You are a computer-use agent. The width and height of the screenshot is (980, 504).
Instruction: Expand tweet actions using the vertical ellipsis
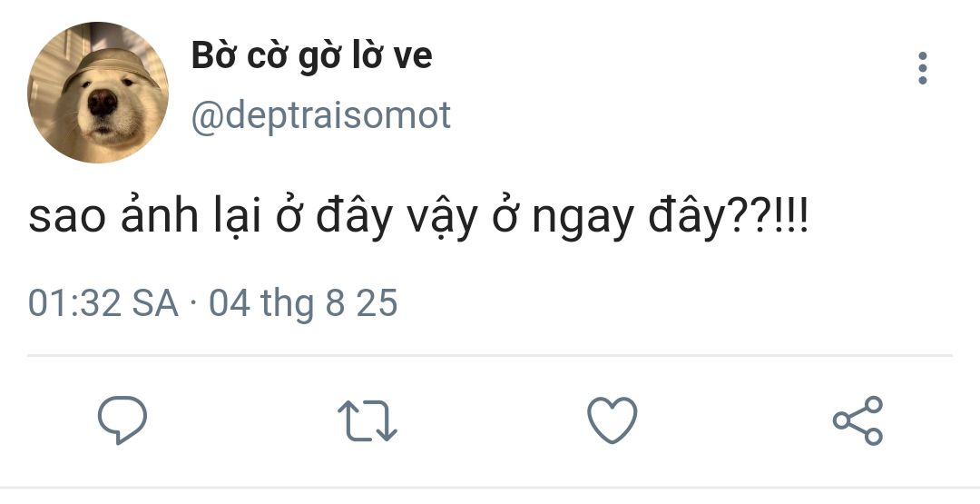tap(923, 69)
